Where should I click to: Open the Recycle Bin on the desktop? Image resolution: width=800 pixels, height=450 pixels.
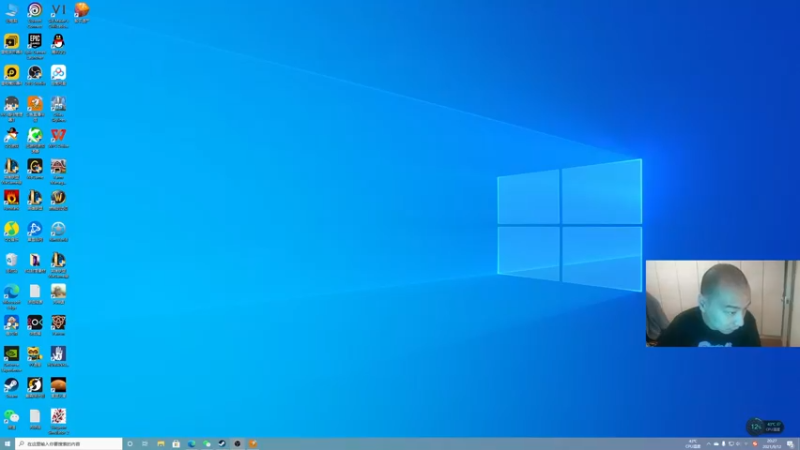[11, 263]
